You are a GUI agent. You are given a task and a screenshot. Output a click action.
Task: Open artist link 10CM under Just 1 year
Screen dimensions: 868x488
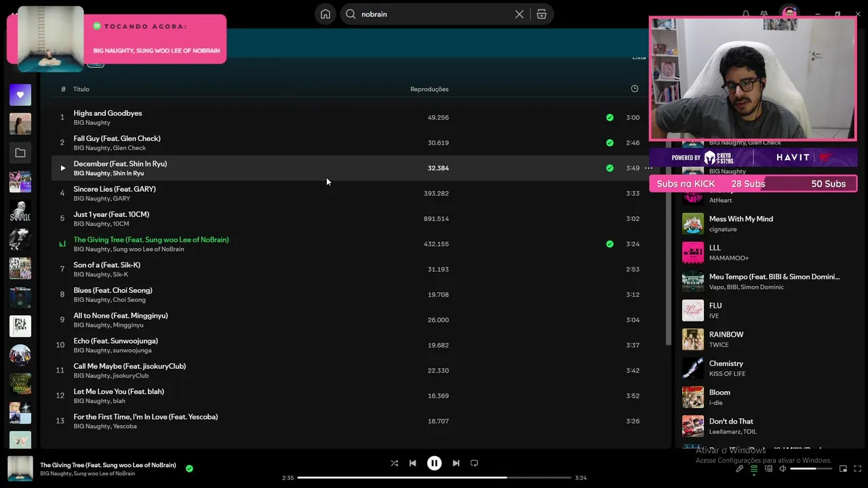coord(121,224)
